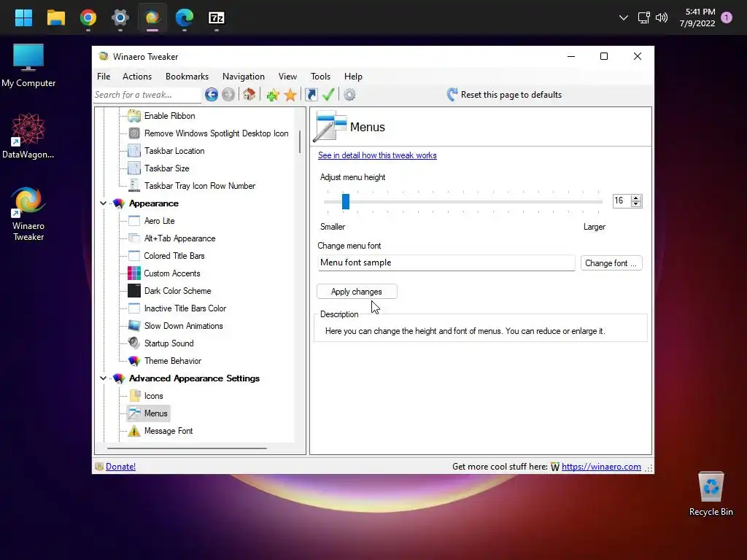
Task: Click the DataWagon desktop shortcut
Action: pos(28,136)
